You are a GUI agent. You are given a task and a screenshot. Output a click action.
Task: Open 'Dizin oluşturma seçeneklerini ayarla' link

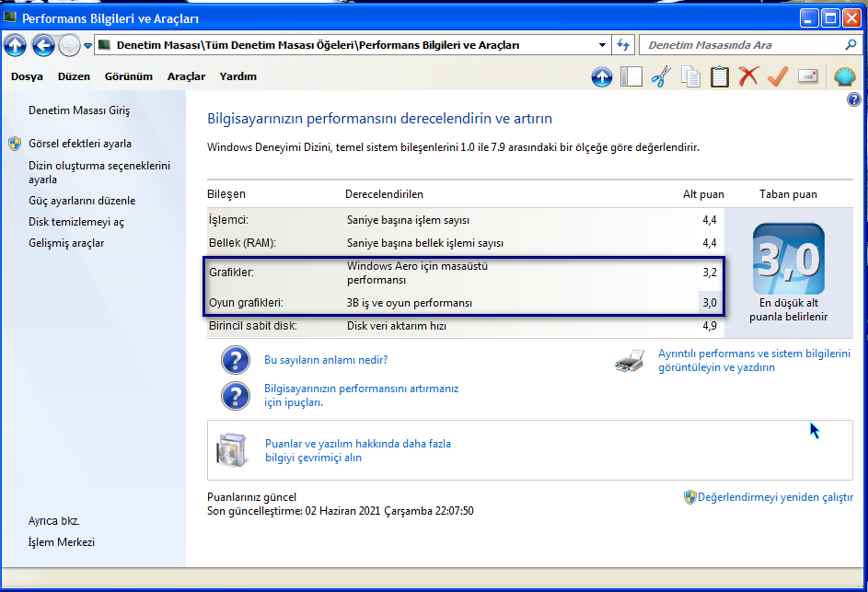click(99, 172)
